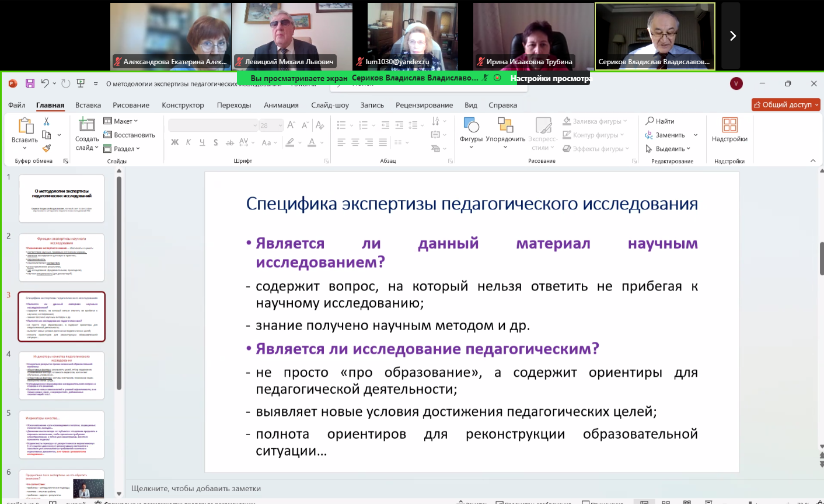Switch to the Анимация tab
This screenshot has height=504, width=824.
coord(281,105)
